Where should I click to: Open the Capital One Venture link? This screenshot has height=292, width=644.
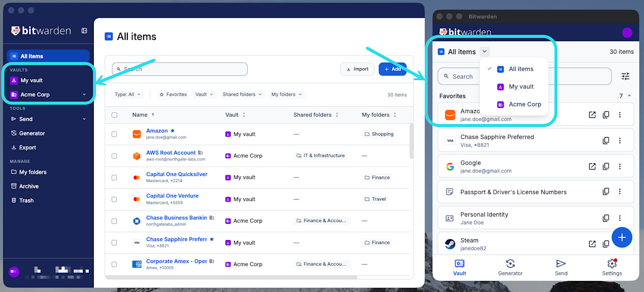pyautogui.click(x=172, y=196)
